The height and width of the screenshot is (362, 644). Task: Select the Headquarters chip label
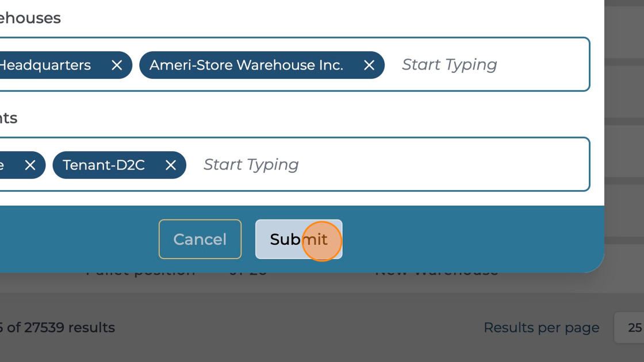click(45, 66)
